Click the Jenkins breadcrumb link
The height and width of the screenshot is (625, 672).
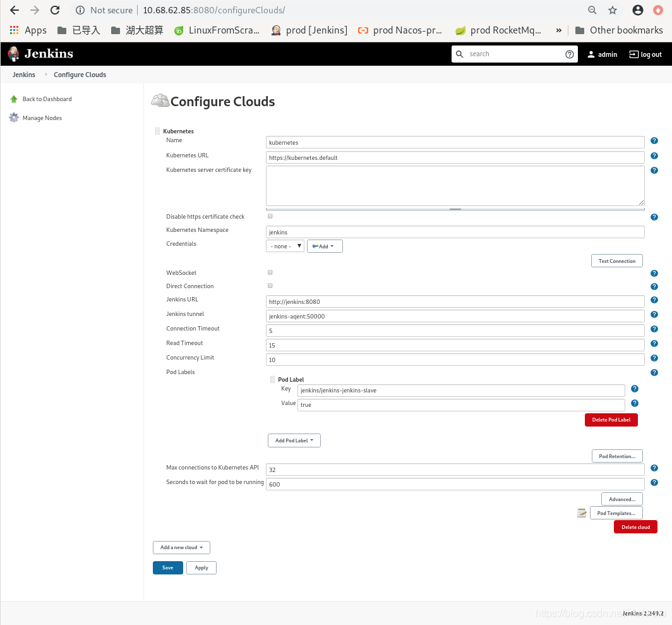tap(24, 75)
